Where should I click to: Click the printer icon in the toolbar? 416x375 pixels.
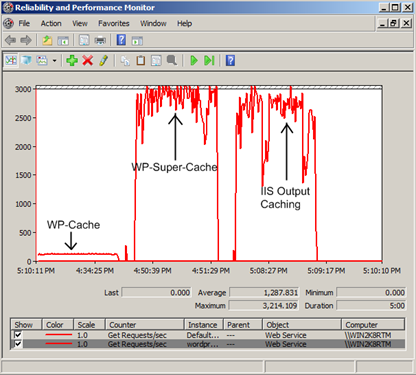point(100,41)
